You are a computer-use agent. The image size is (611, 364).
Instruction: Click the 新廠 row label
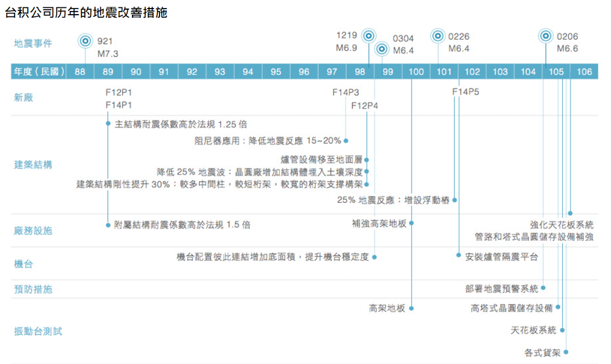23,97
